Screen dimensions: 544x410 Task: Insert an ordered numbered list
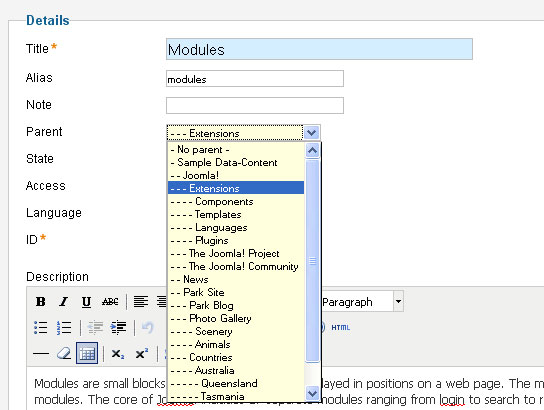(64, 327)
